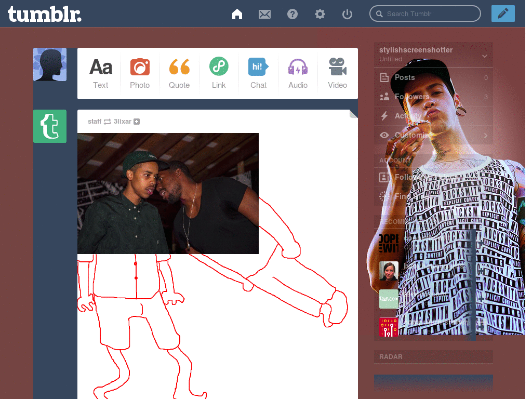Open the settings gear icon

tap(320, 14)
